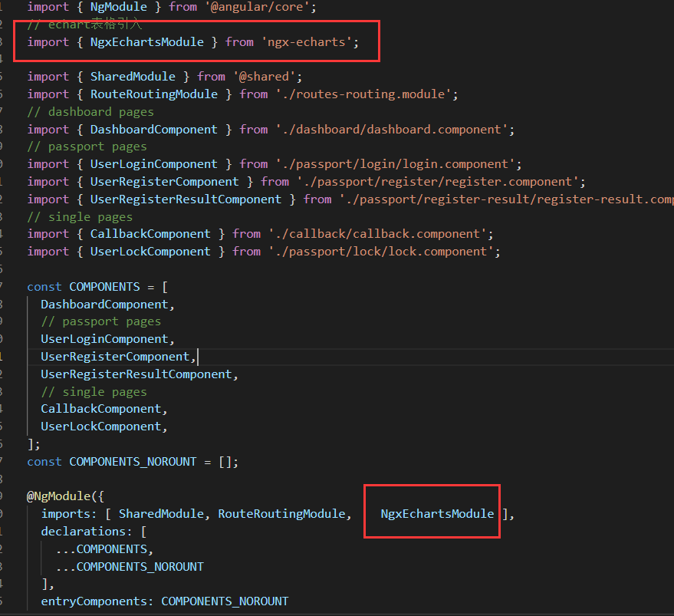Click the RouteRoutingModule import name
This screenshot has width=674, height=616.
point(153,94)
